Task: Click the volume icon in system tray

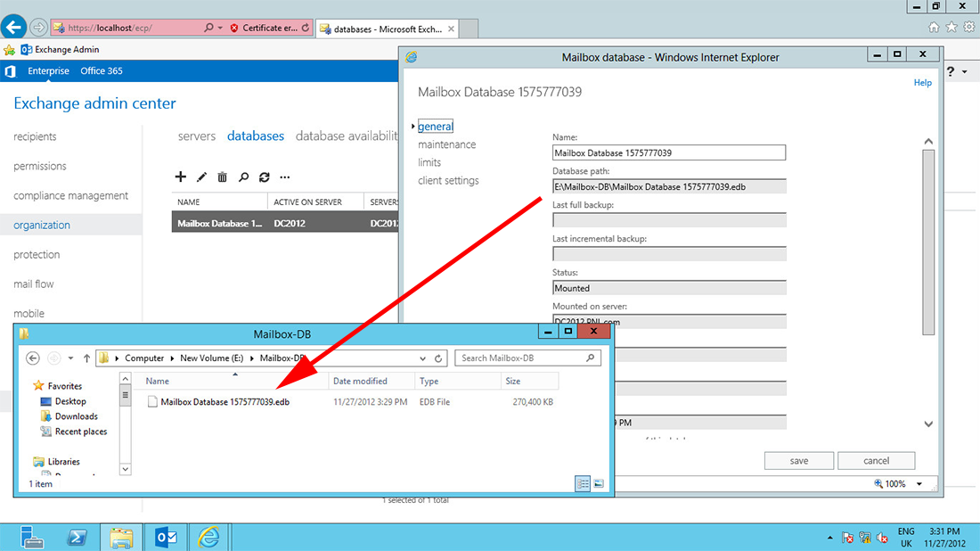Action: point(883,538)
